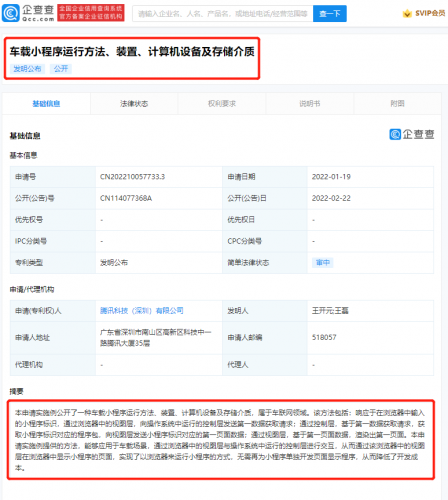Click the patent title heading
The image size is (448, 500).
coord(132,52)
